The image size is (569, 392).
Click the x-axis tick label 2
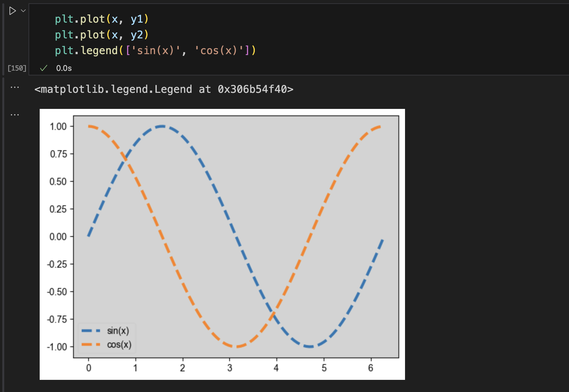(183, 368)
